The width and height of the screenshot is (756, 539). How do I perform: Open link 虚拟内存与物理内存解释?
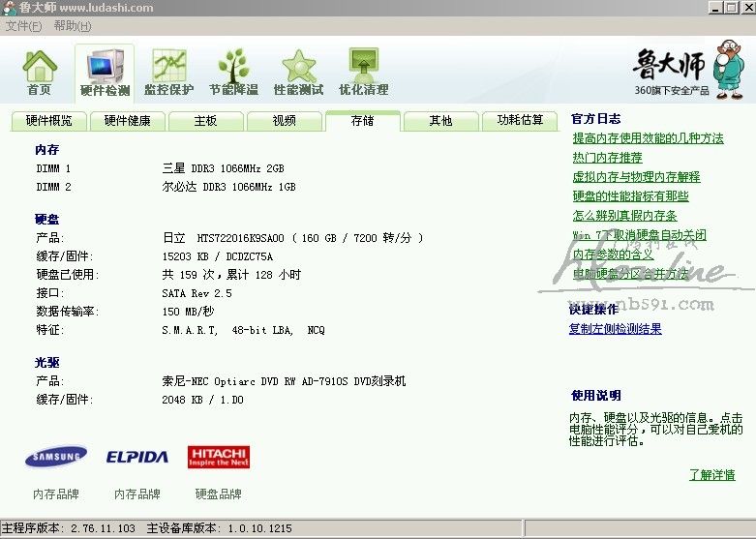click(636, 177)
